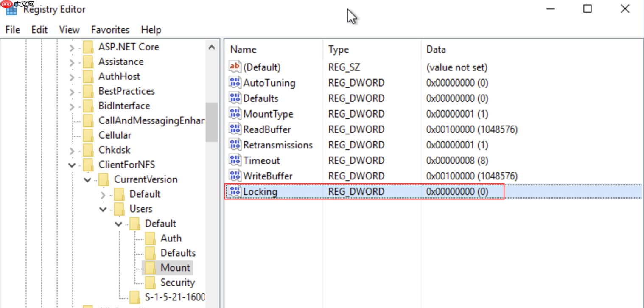Close the Registry Editor window
The width and height of the screenshot is (644, 308).
pyautogui.click(x=625, y=9)
